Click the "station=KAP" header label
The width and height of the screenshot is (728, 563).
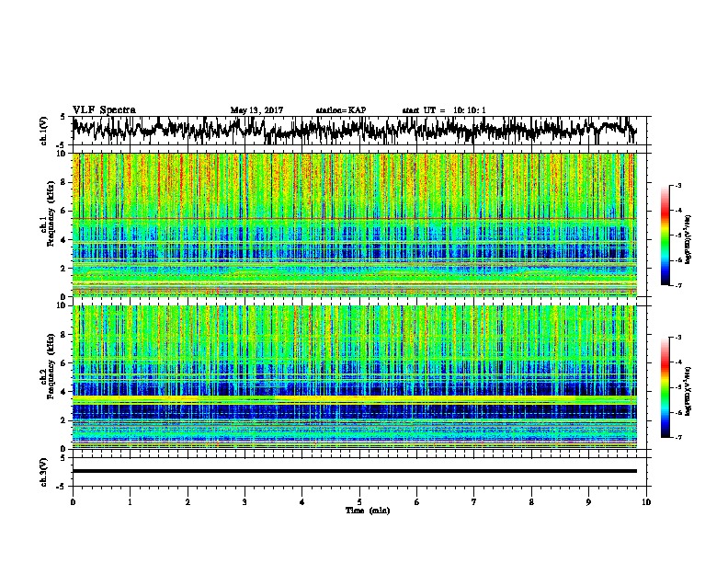click(341, 110)
